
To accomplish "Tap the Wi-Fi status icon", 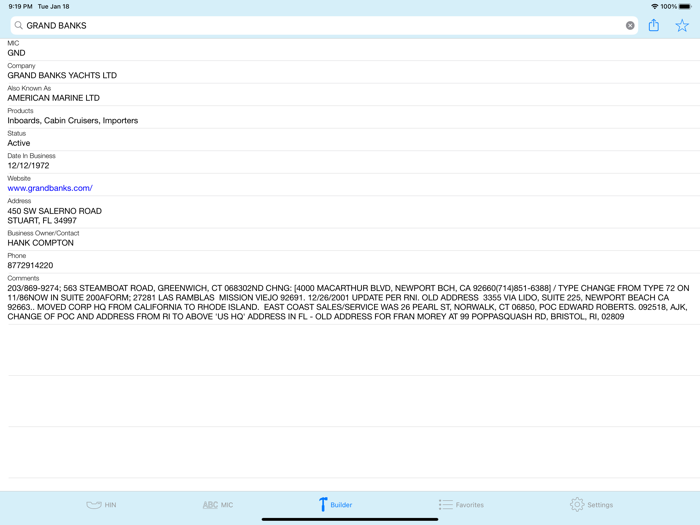I will click(x=654, y=6).
